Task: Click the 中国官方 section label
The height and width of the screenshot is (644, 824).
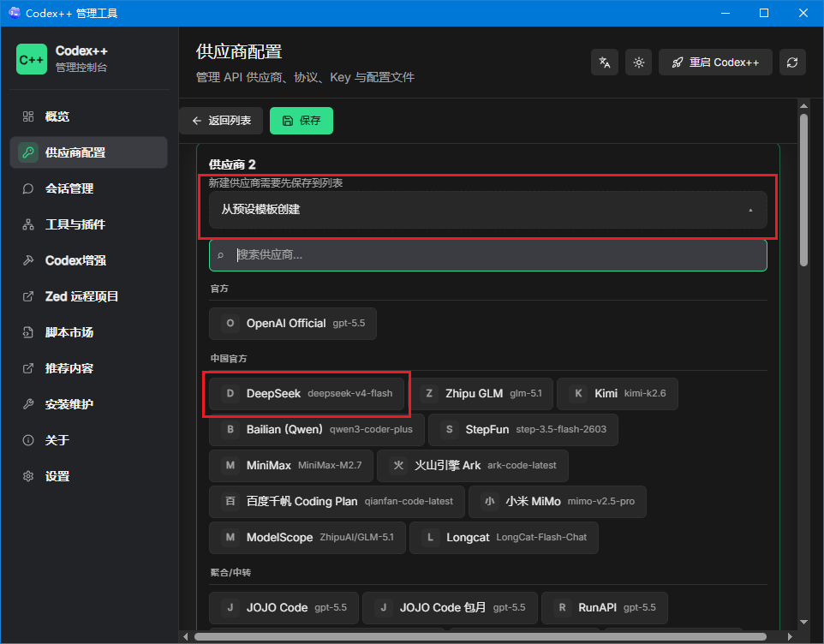Action: coord(229,359)
